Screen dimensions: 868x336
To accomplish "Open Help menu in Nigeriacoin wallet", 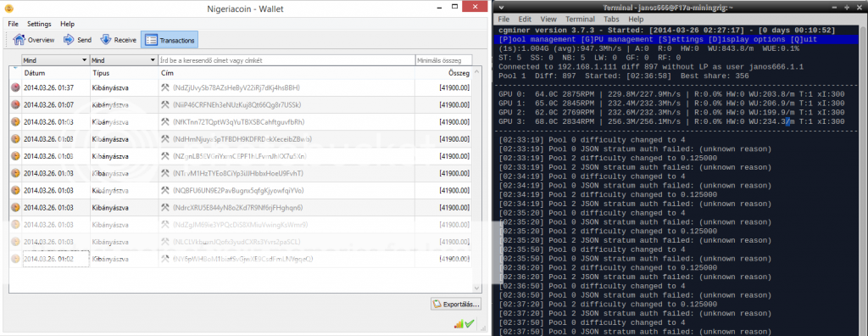I will pyautogui.click(x=68, y=25).
